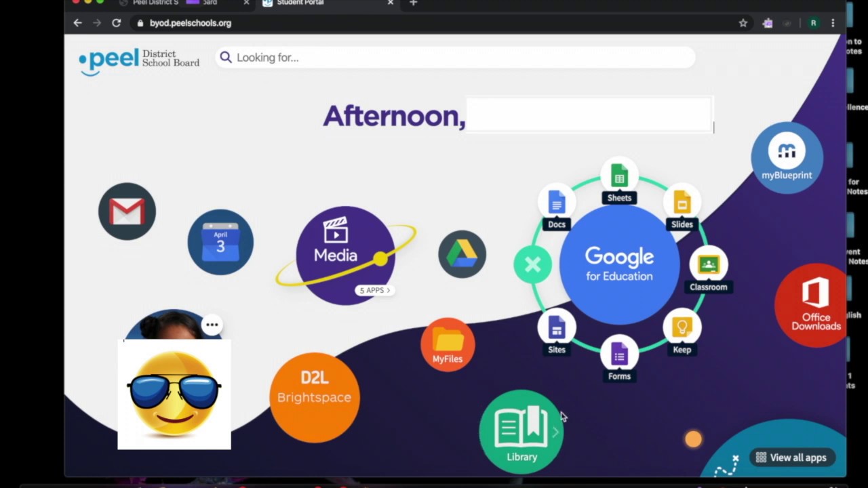Viewport: 868px width, 488px height.
Task: Open a new browser tab
Action: (x=414, y=3)
